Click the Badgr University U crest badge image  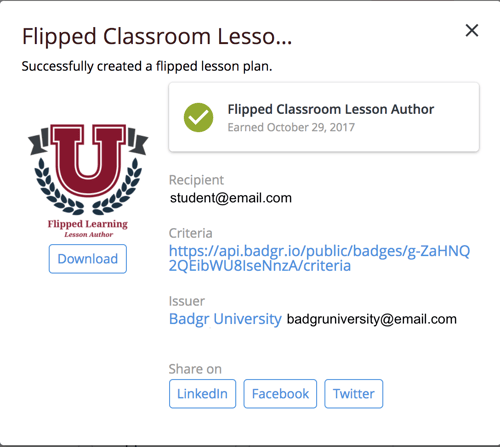coord(88,169)
